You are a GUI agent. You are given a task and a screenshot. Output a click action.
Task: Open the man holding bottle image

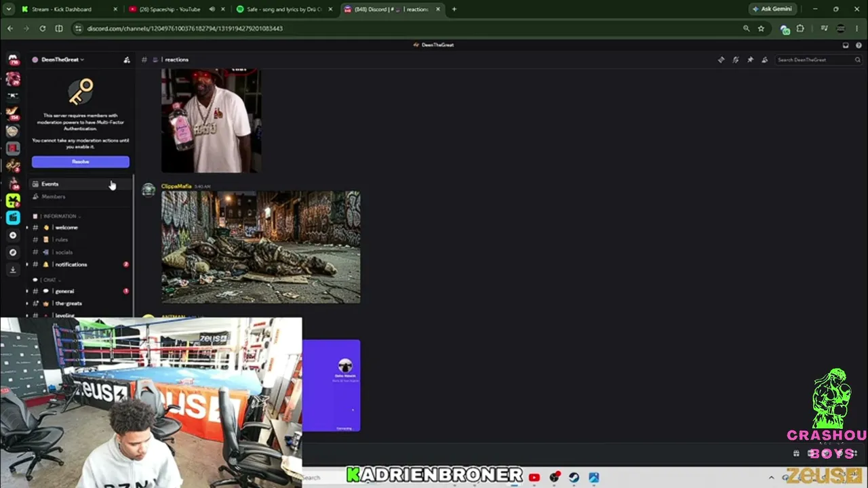[211, 120]
